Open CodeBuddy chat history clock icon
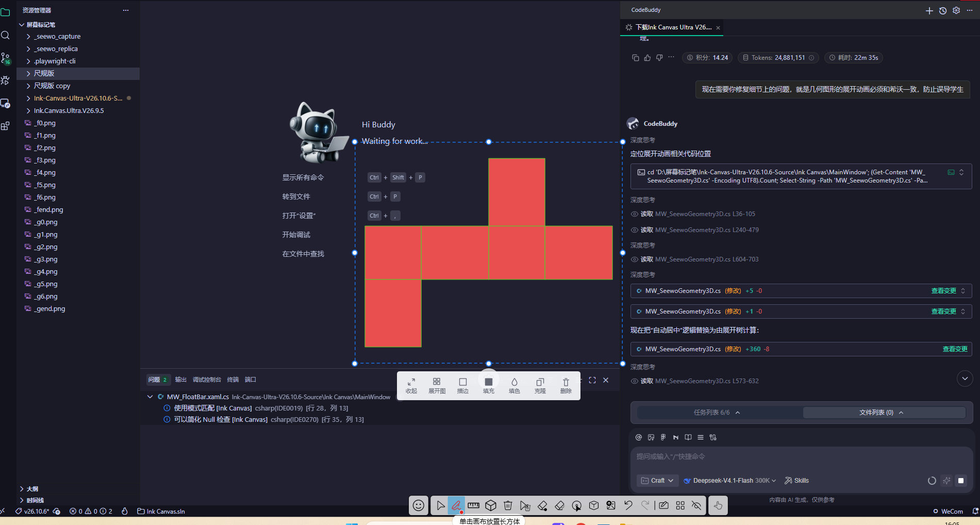The width and height of the screenshot is (980, 525). click(x=943, y=10)
